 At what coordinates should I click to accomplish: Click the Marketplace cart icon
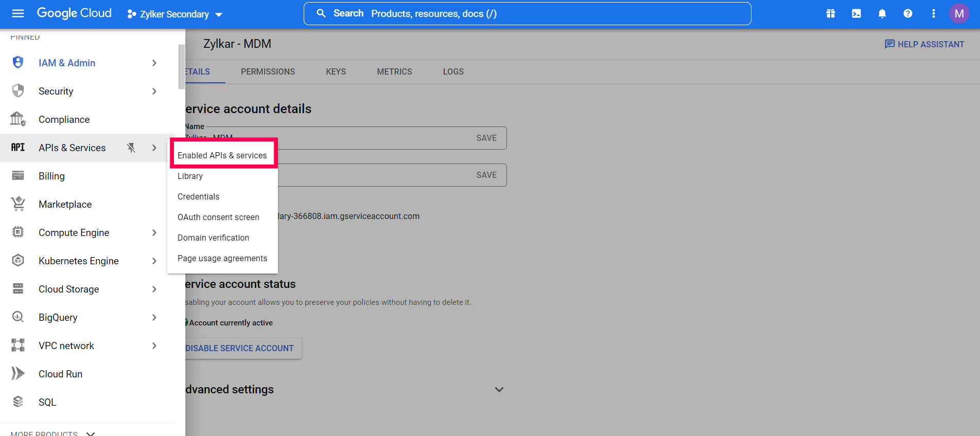(18, 204)
